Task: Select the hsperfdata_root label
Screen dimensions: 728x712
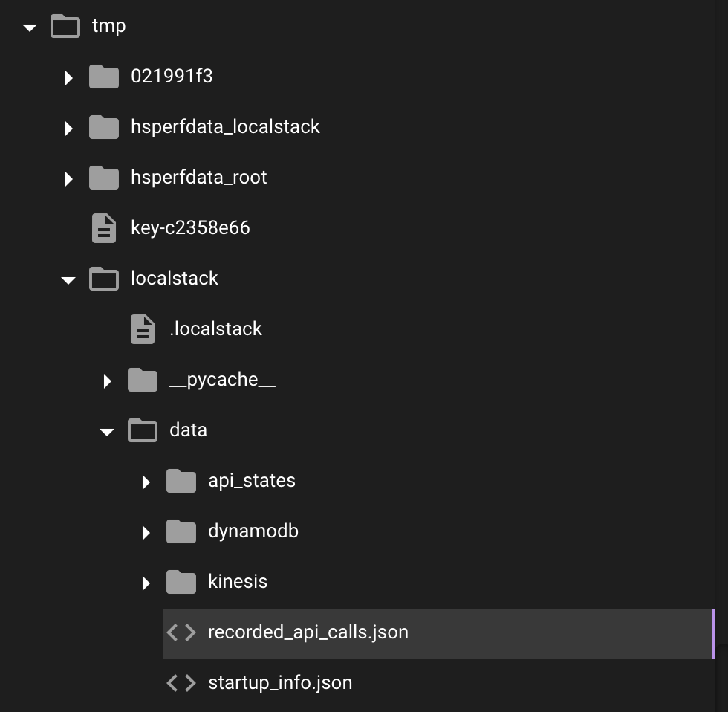Action: (x=199, y=178)
